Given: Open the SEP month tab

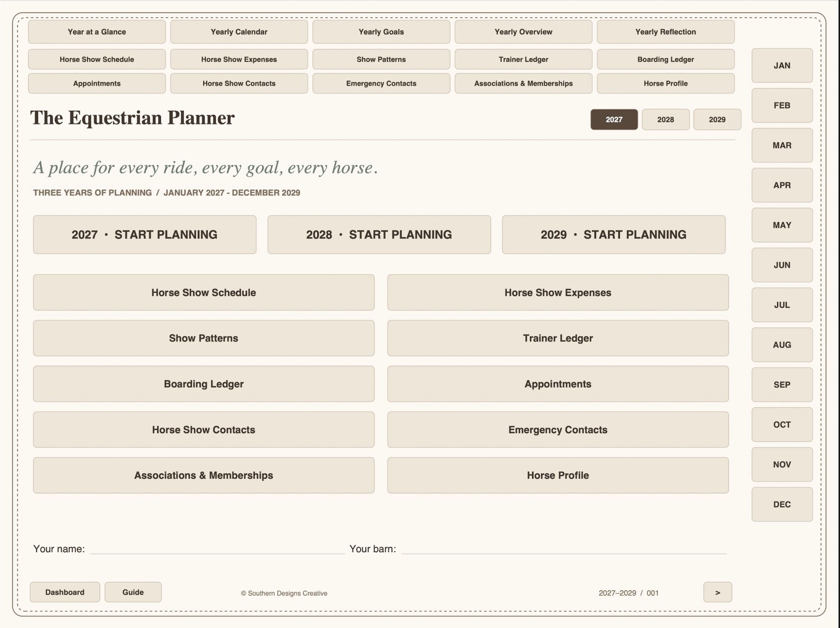Looking at the screenshot, I should pos(782,385).
